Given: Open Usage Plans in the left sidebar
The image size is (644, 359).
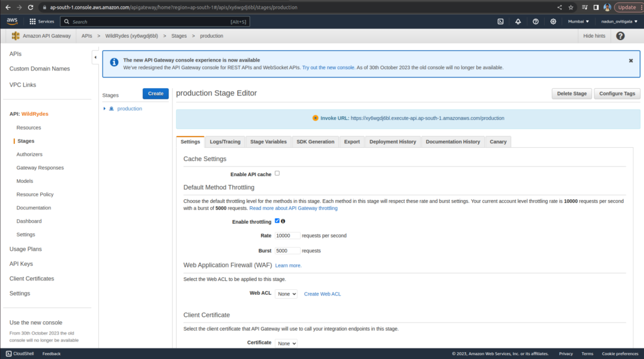Looking at the screenshot, I should pyautogui.click(x=25, y=249).
